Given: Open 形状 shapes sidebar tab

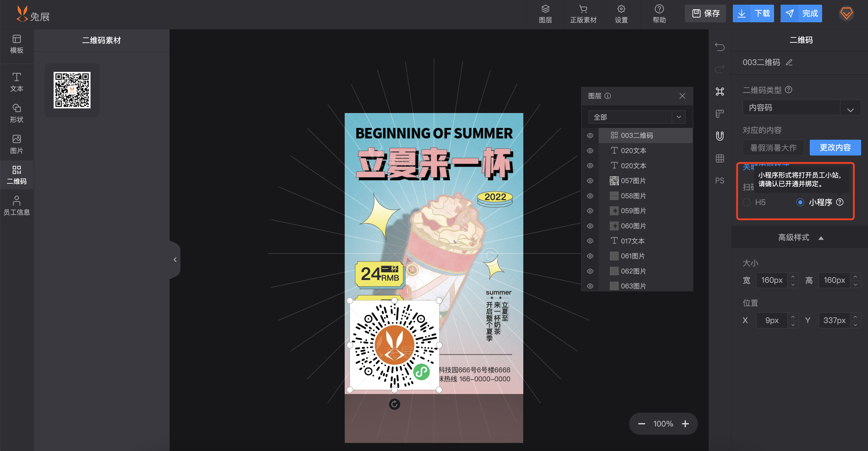Looking at the screenshot, I should pyautogui.click(x=16, y=113).
